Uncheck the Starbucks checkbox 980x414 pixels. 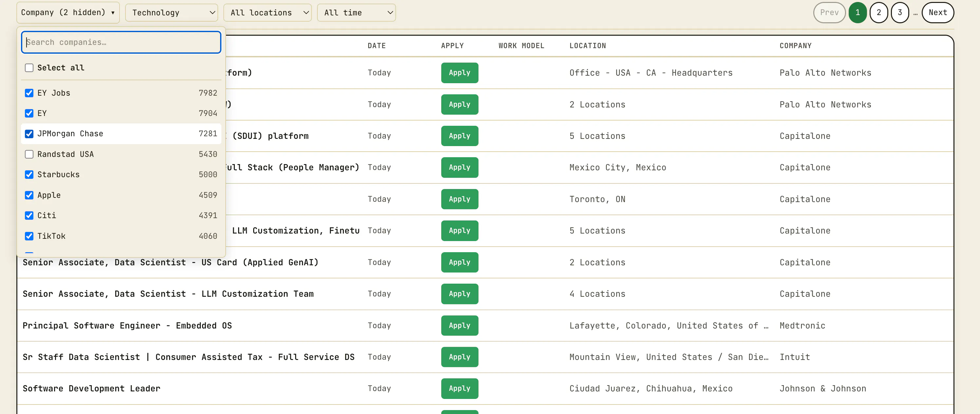(29, 175)
